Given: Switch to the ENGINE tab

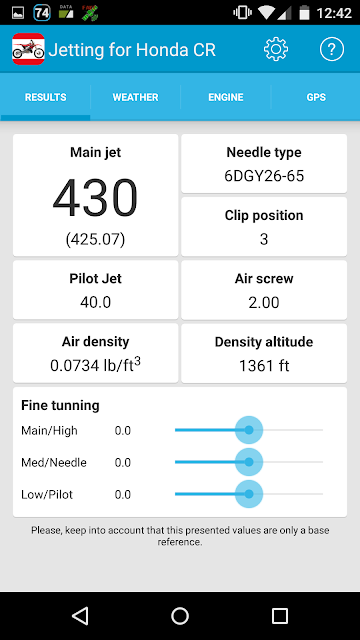Looking at the screenshot, I should [x=226, y=97].
